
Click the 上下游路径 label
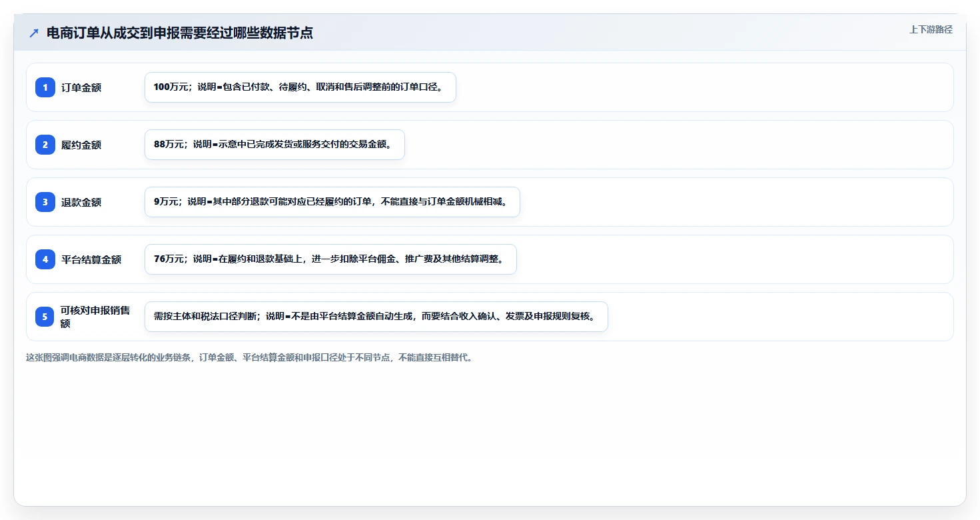tap(931, 29)
